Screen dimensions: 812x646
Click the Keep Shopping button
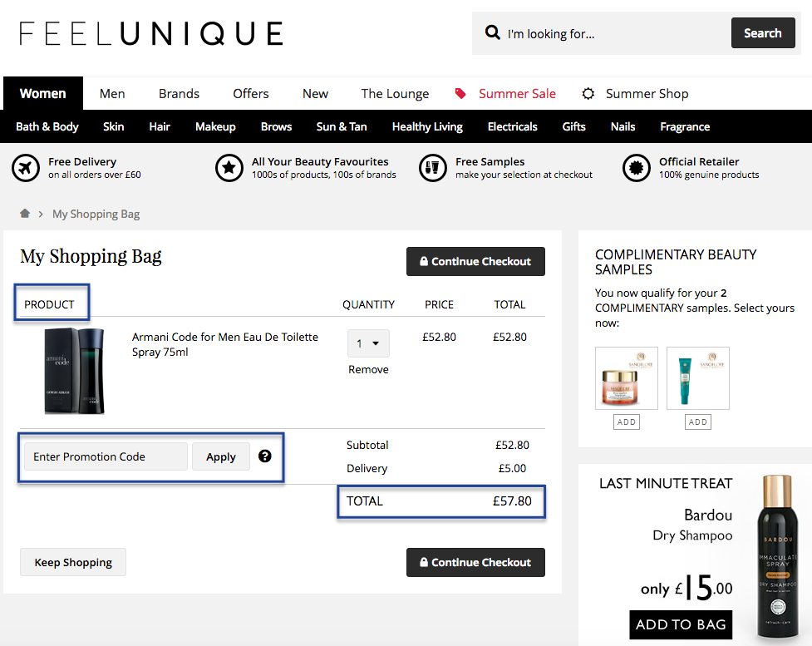(x=73, y=562)
